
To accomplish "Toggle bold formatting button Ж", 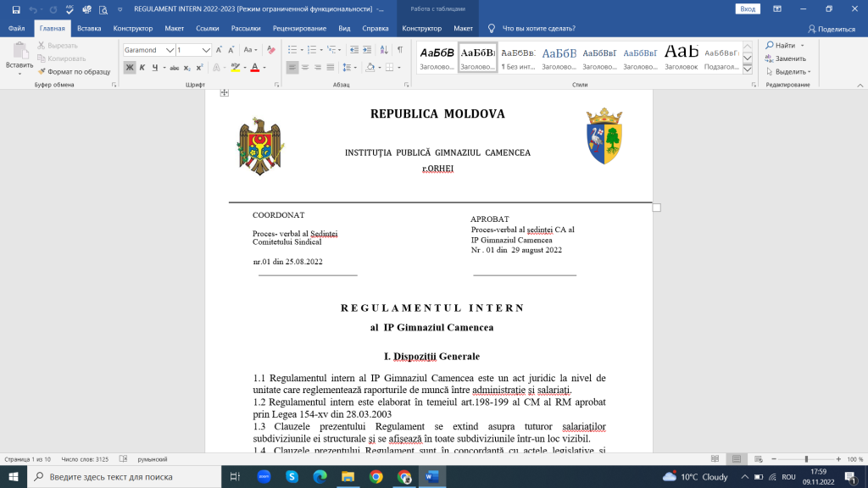I will point(130,68).
